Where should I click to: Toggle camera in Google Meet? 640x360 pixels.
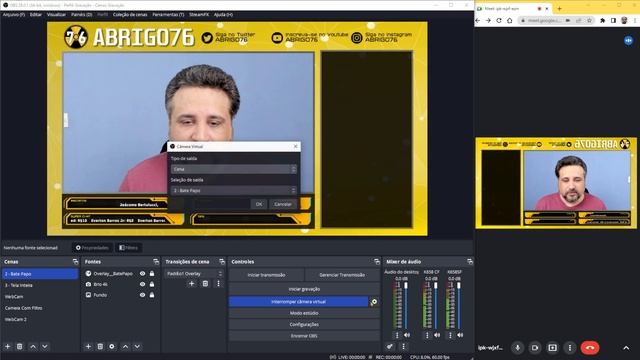[x=535, y=348]
